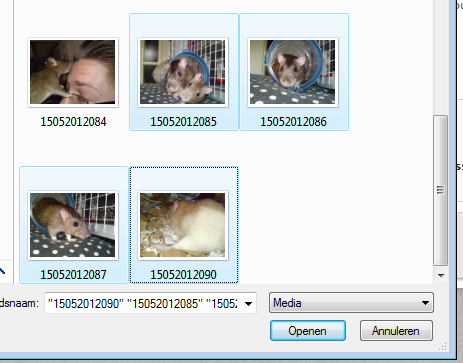Pick the rat-in-jar photo thumbnail 15052012086
The image size is (463, 363).
(x=293, y=72)
